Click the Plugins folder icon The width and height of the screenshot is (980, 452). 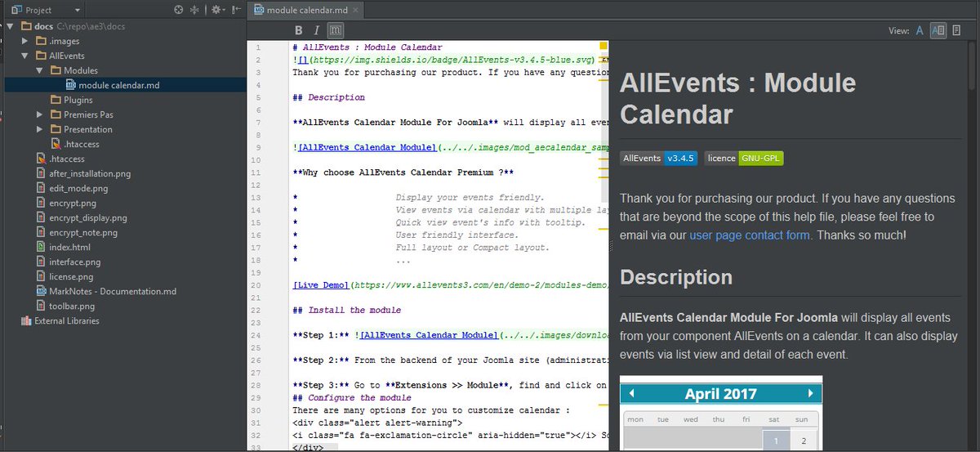point(55,100)
